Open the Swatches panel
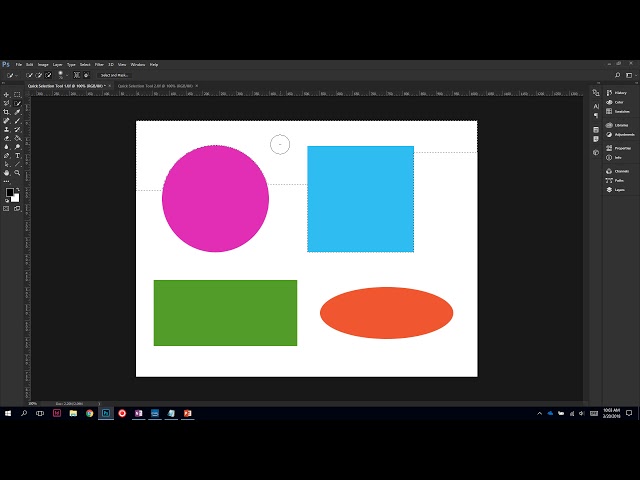 coord(620,111)
